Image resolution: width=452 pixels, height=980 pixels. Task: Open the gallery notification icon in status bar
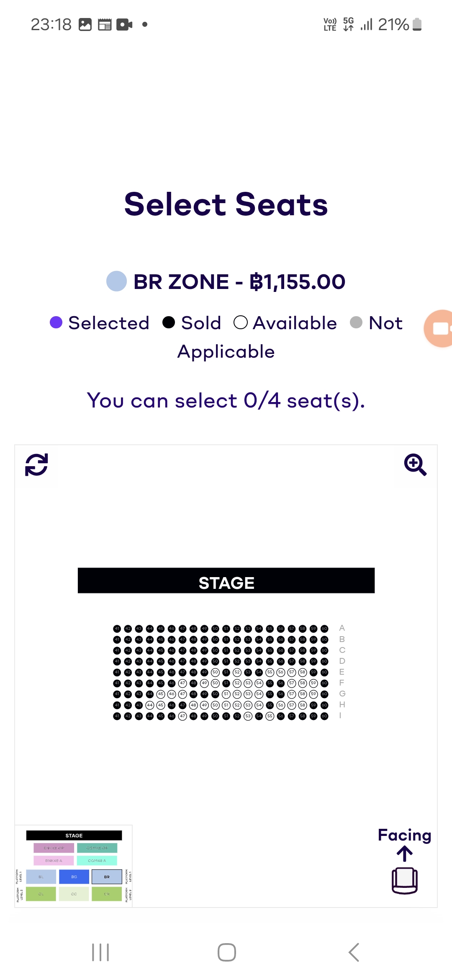85,25
